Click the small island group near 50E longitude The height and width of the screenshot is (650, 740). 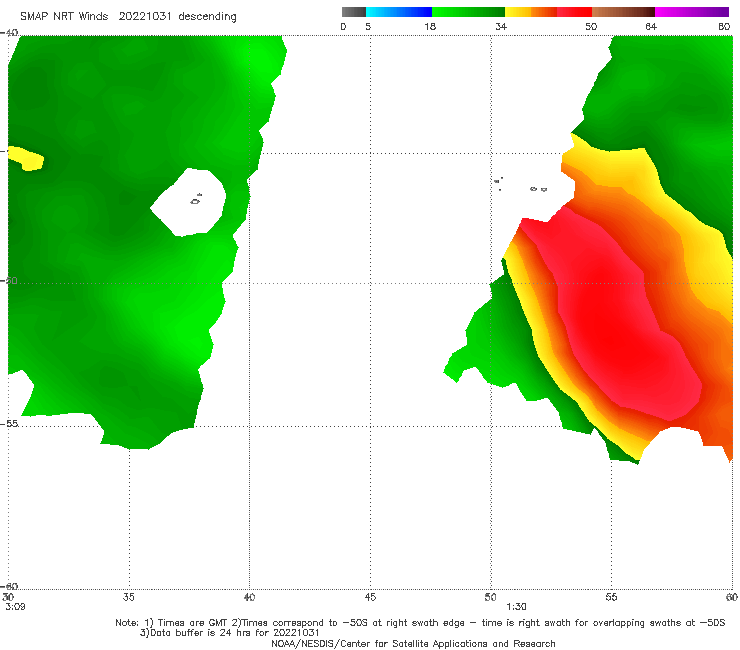tap(498, 183)
